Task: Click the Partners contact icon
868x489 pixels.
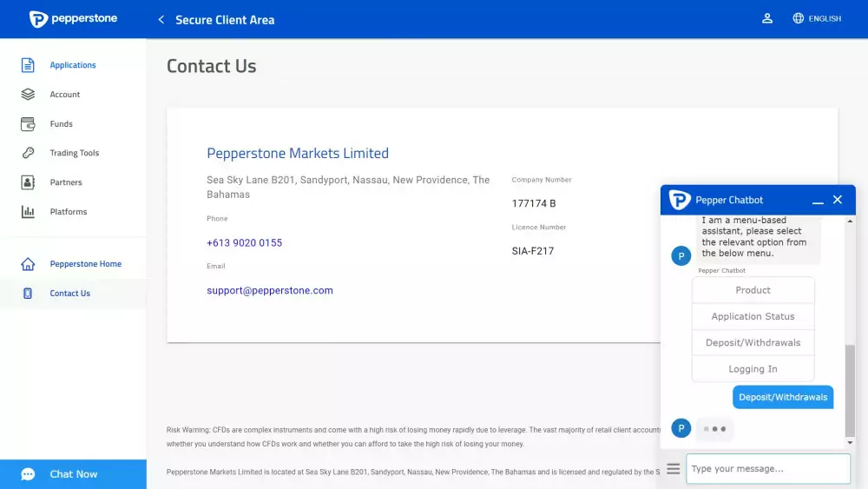Action: click(x=28, y=182)
